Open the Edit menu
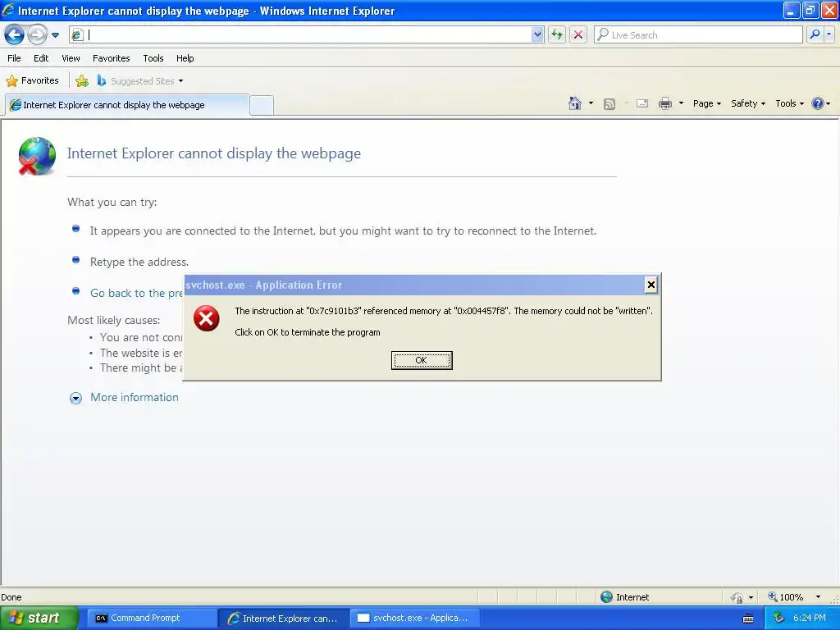This screenshot has height=630, width=840. coord(41,58)
